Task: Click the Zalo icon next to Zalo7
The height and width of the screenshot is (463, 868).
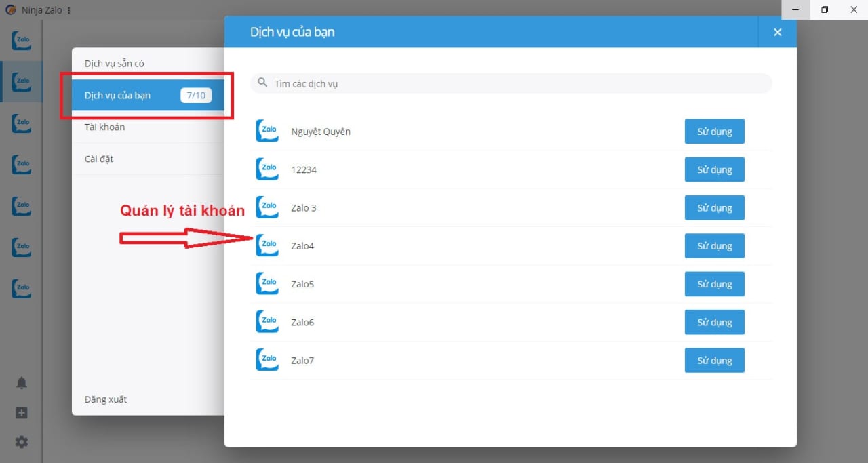Action: click(267, 360)
